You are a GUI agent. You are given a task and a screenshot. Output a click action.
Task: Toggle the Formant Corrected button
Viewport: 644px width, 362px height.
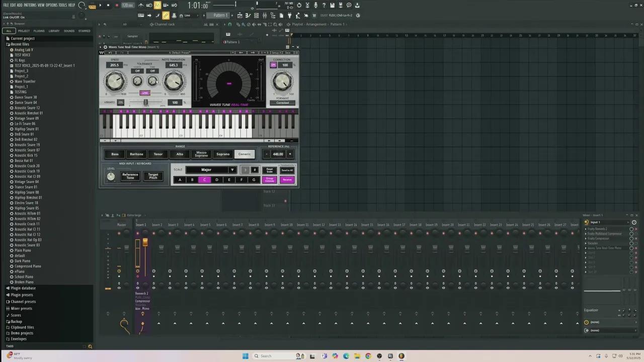(x=282, y=103)
